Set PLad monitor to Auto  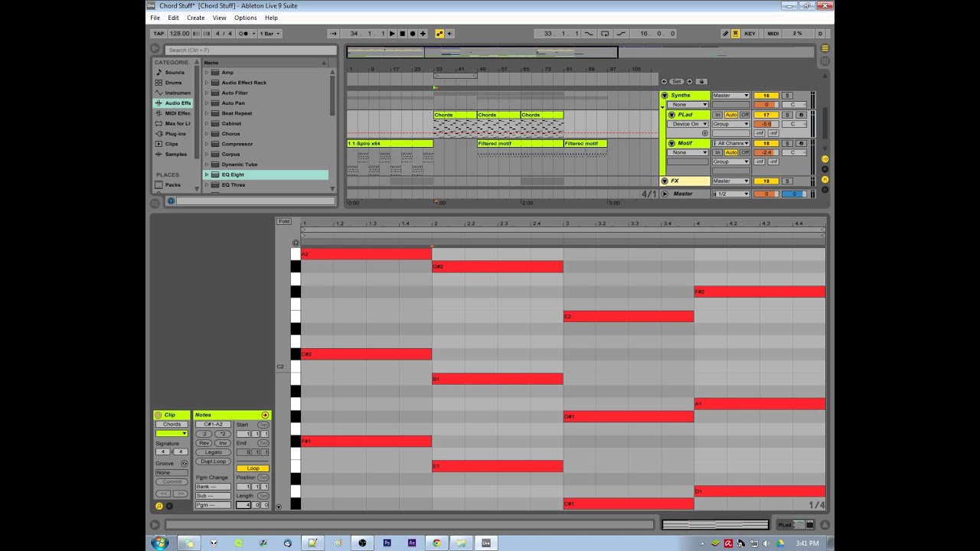(x=730, y=115)
